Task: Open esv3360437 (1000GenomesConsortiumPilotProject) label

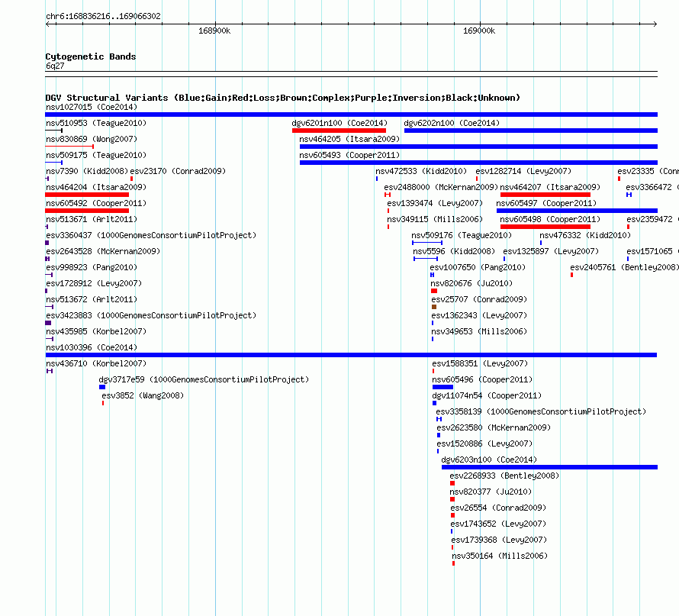Action: tap(151, 235)
